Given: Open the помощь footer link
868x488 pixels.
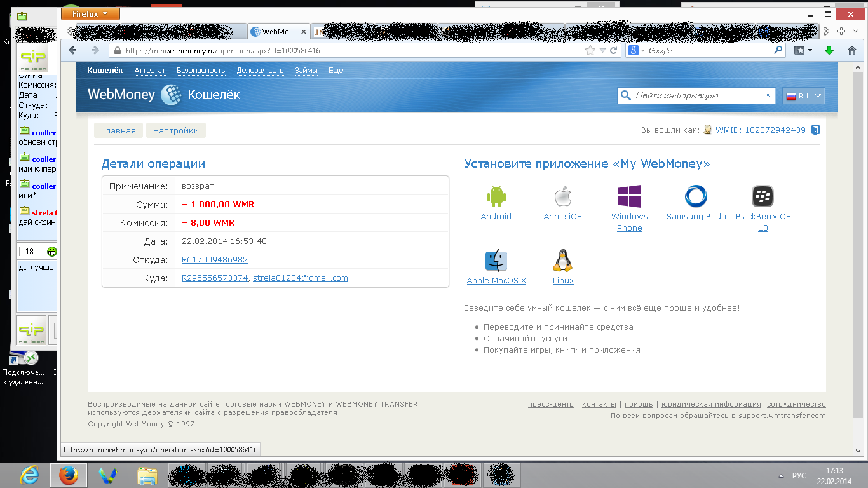Looking at the screenshot, I should click(639, 404).
